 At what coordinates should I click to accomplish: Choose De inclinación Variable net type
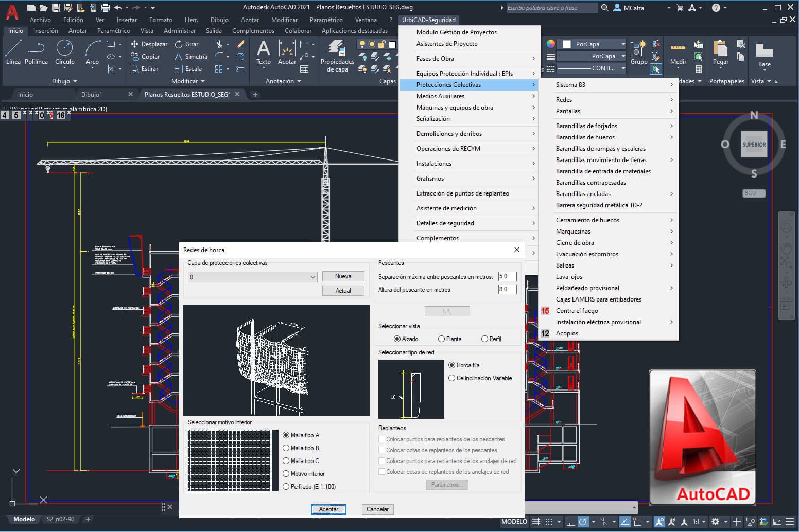click(451, 378)
